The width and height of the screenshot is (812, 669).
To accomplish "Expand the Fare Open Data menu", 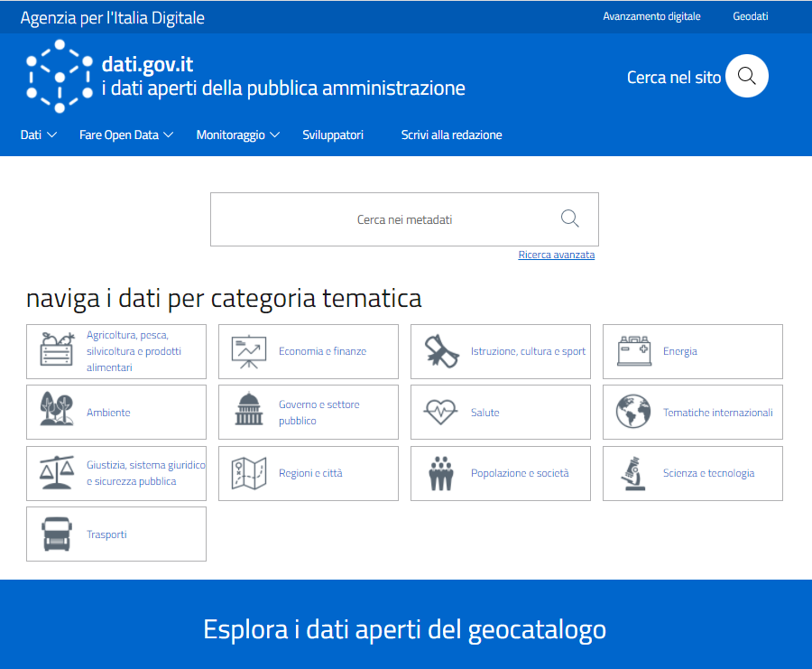I will tap(126, 135).
